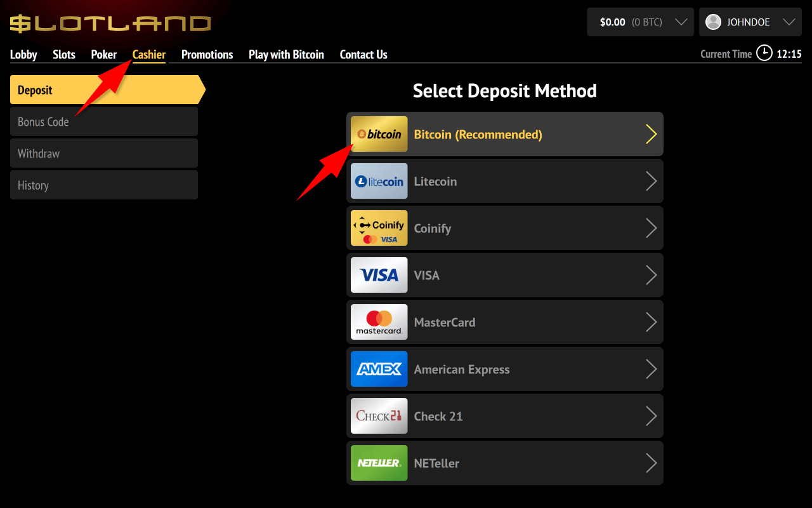Select the Deposit tab

point(103,90)
